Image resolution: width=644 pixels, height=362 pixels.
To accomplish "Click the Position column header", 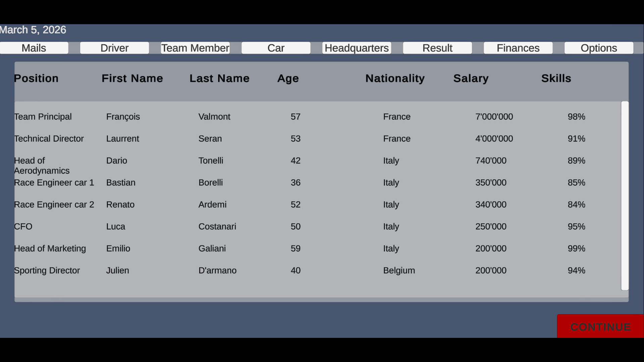I will coord(36,78).
